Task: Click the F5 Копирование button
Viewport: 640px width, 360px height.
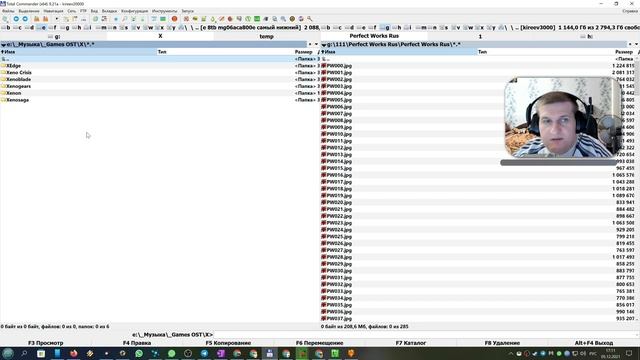Action: [228, 343]
